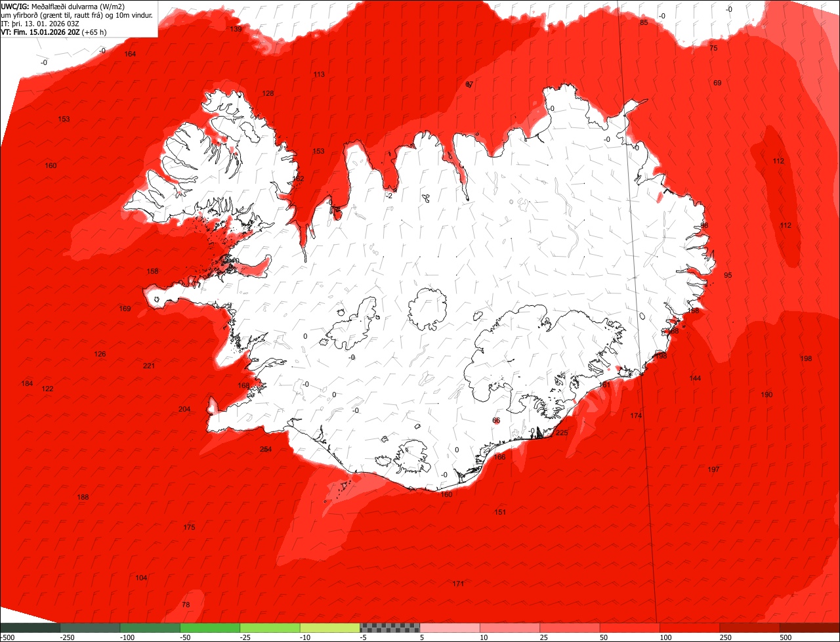
Task: Click the subtitle line mentioning '10m vindur'
Action: [x=77, y=14]
